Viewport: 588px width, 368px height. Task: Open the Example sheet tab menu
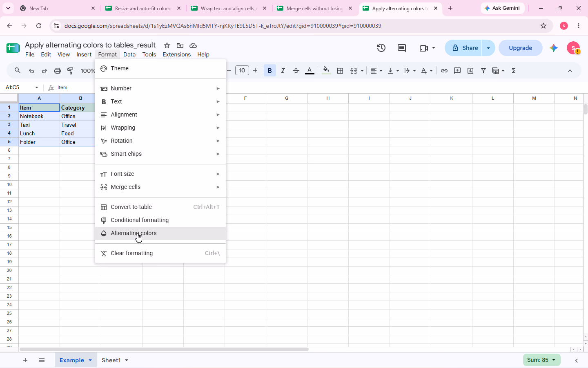coord(90,360)
